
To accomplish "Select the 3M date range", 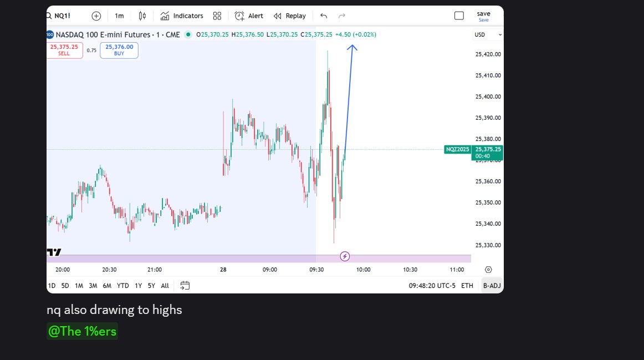I will point(93,286).
